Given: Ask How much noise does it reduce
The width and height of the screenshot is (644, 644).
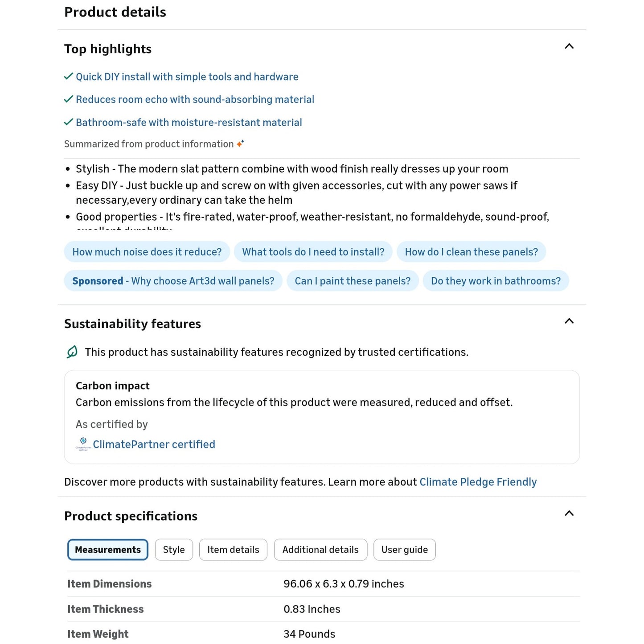Looking at the screenshot, I should (147, 252).
